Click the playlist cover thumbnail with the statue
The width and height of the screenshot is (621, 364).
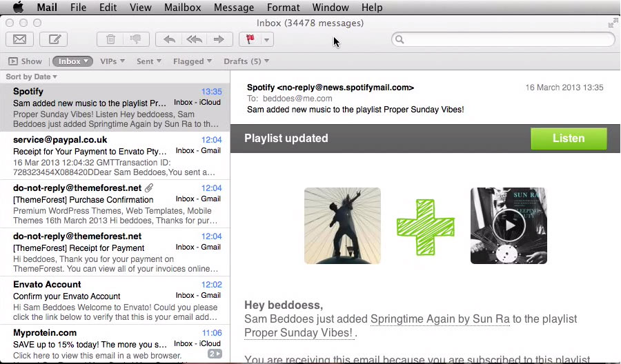tap(342, 225)
